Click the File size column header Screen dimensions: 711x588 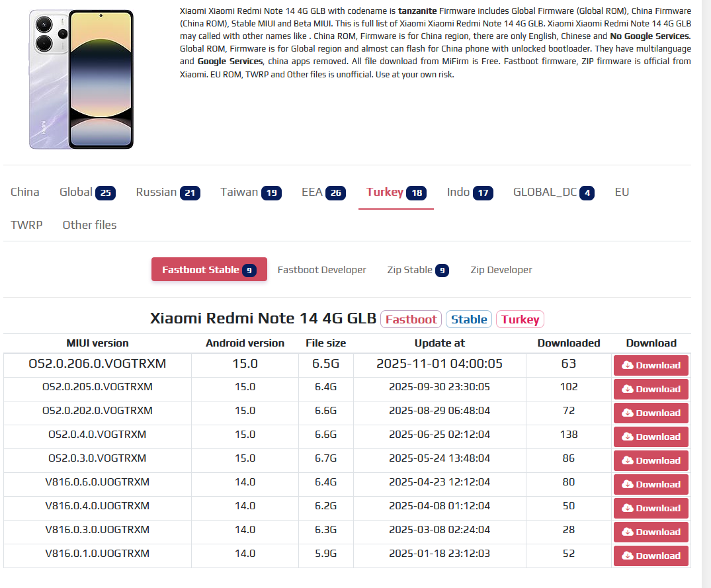click(x=325, y=343)
